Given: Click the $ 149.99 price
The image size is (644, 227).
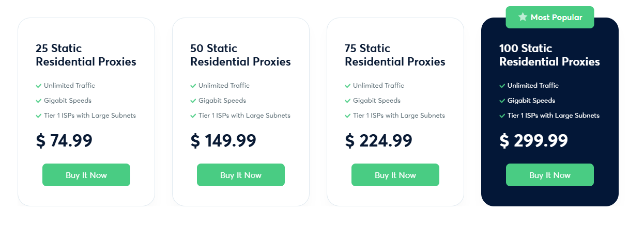Looking at the screenshot, I should click(x=223, y=140).
